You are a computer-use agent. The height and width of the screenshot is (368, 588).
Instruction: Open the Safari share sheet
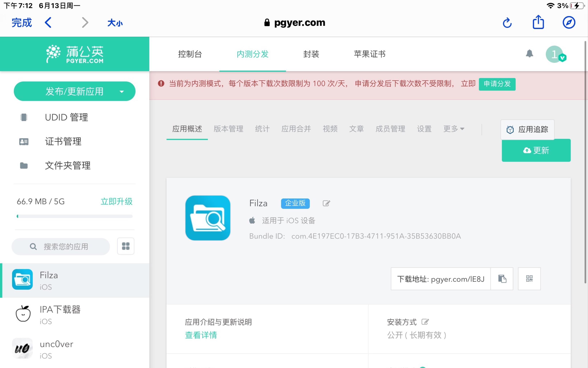coord(538,22)
